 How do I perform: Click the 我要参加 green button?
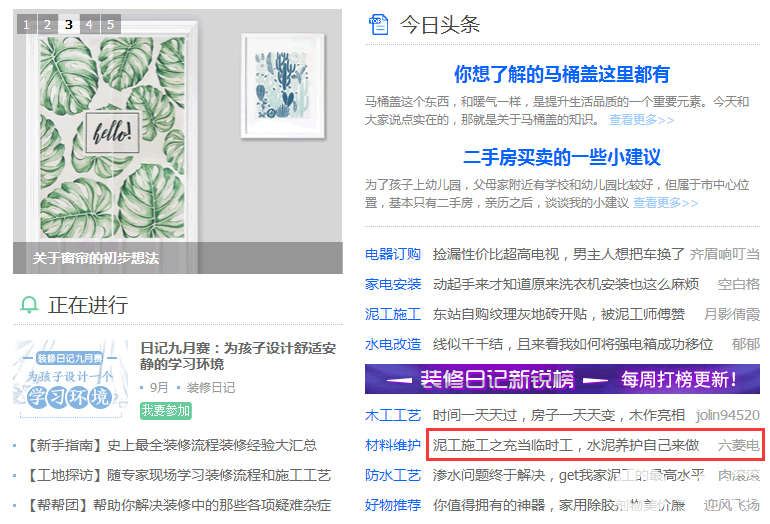coord(166,411)
